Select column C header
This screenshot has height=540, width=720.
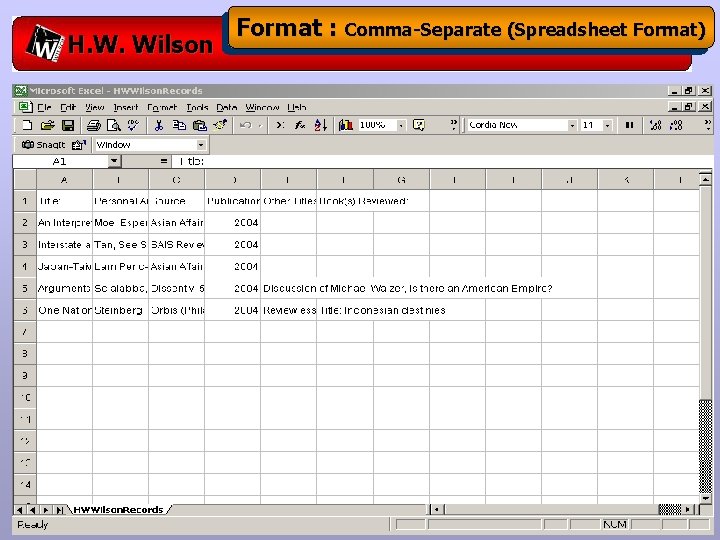pos(176,180)
